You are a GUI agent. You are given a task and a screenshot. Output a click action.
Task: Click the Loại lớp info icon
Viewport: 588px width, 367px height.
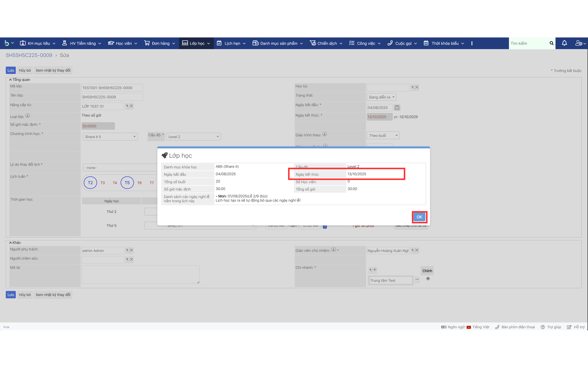click(x=28, y=116)
